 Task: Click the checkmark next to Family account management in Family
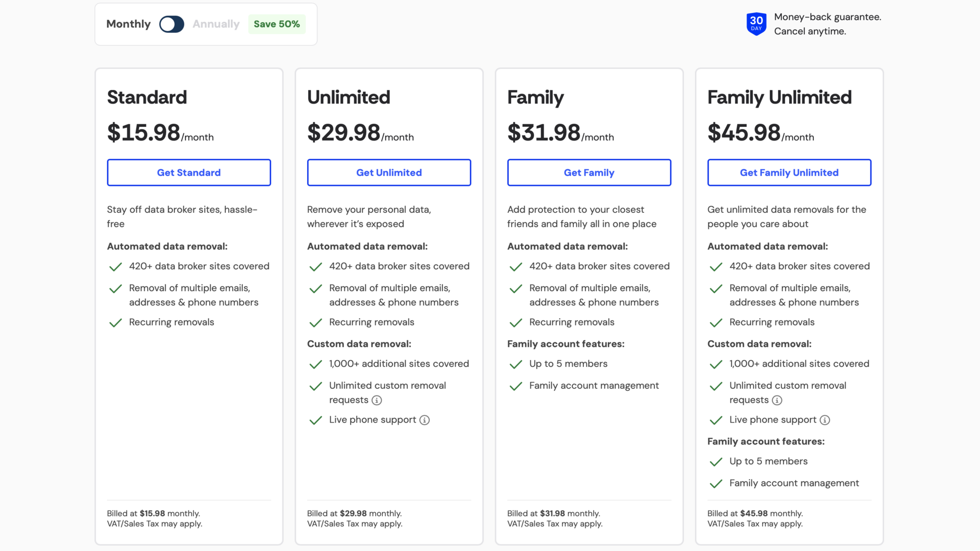(516, 386)
